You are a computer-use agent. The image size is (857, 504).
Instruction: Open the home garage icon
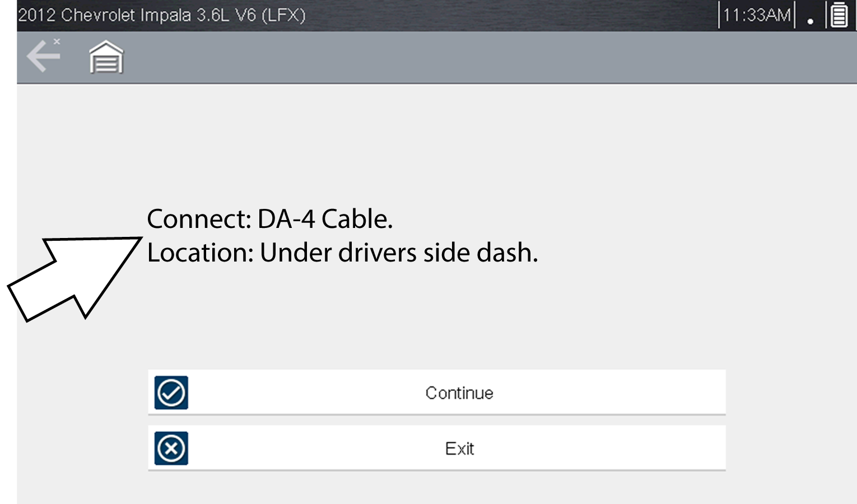pyautogui.click(x=106, y=57)
